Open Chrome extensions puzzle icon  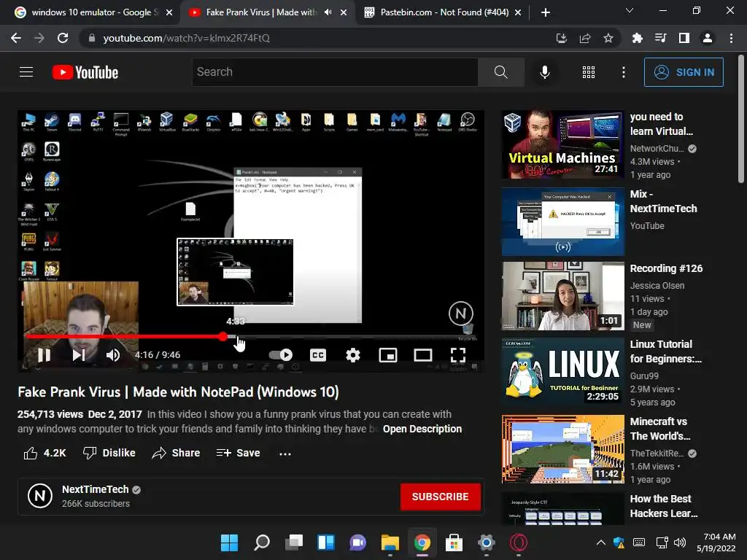(x=637, y=38)
